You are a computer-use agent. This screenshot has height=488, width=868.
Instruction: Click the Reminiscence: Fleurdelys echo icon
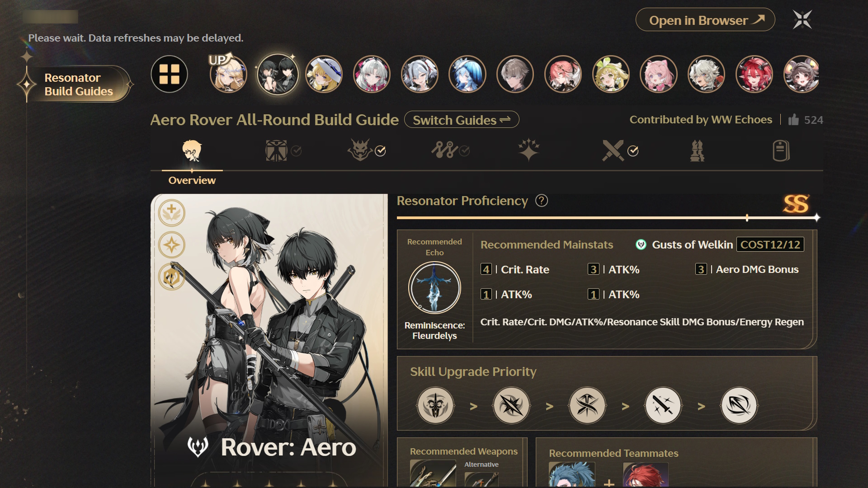(x=434, y=288)
